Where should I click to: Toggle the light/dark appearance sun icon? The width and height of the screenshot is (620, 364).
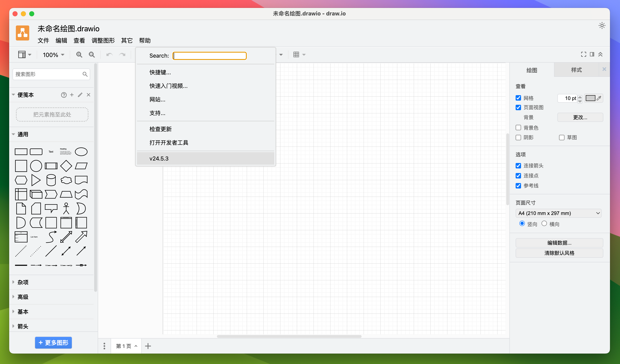(x=602, y=25)
